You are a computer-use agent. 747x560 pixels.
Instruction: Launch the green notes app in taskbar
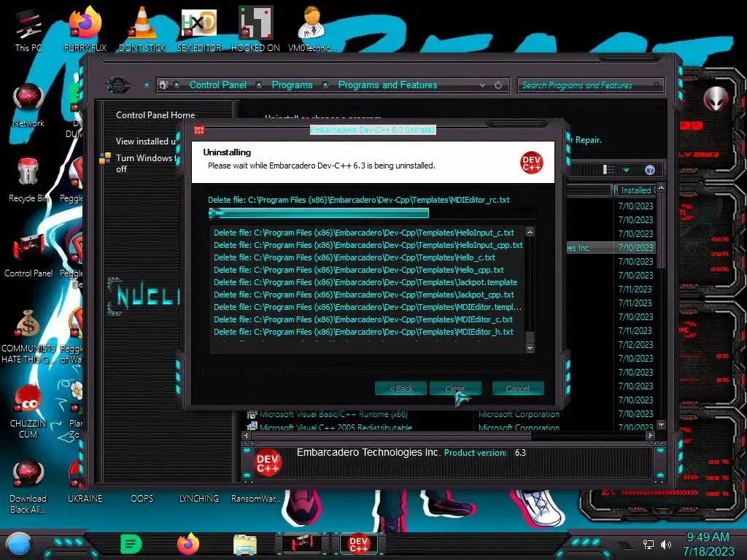131,544
